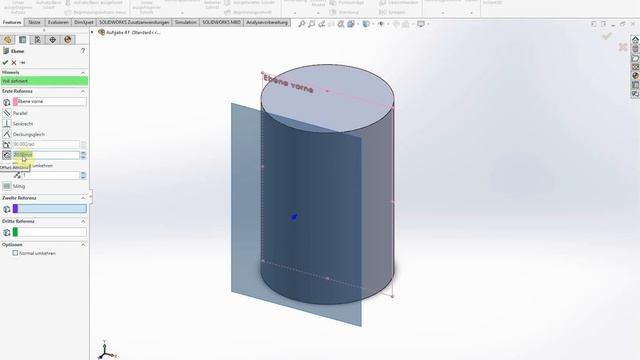Image resolution: width=640 pixels, height=360 pixels.
Task: Open Hide/Show Items icon
Action: pos(381,24)
